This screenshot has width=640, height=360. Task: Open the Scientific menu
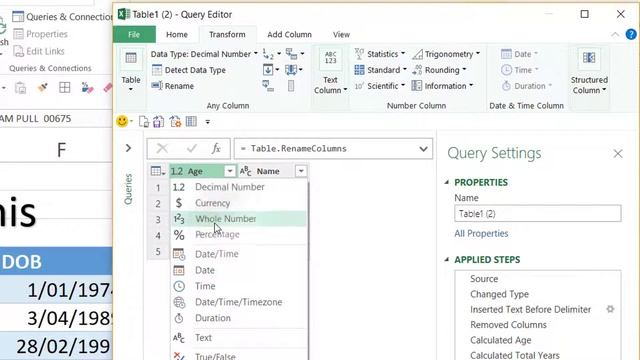coord(380,86)
